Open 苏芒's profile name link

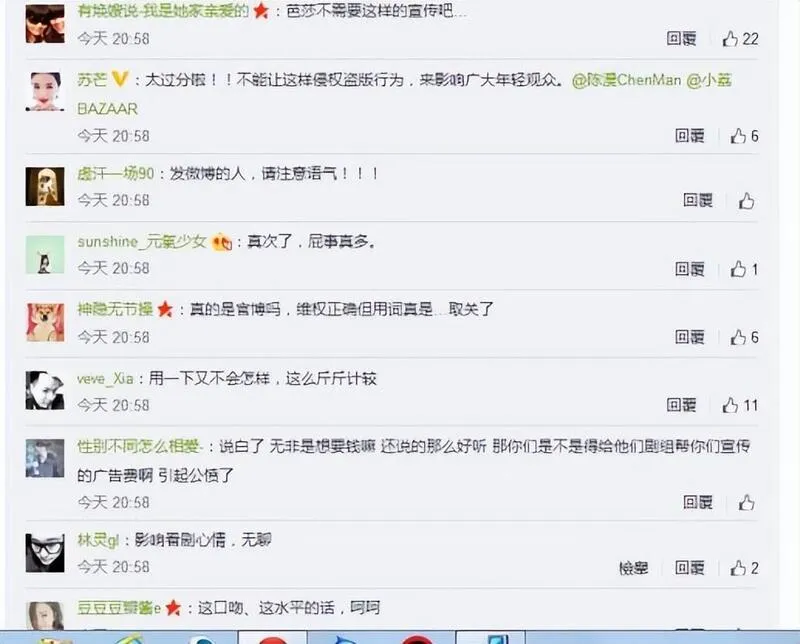click(x=92, y=80)
